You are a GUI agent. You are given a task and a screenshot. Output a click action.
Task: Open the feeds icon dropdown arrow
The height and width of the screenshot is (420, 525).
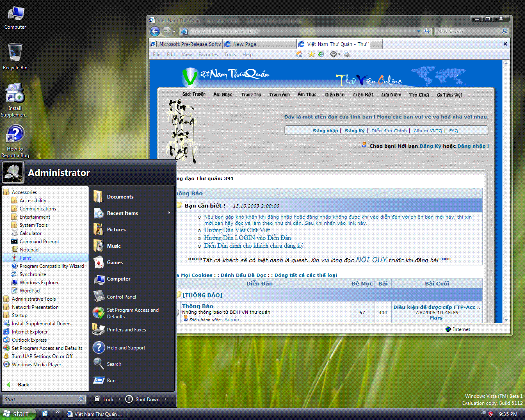340,55
